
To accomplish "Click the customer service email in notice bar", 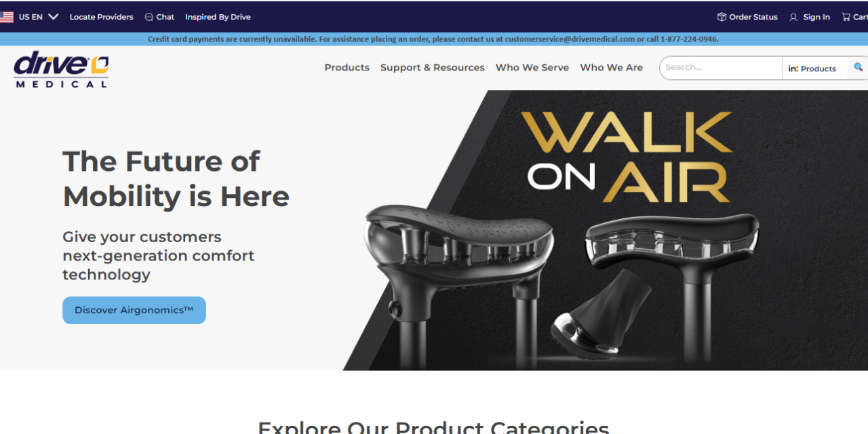I will (570, 39).
